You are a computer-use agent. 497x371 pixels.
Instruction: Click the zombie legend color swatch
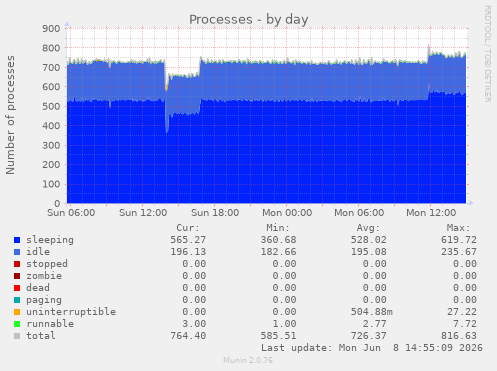coord(17,276)
